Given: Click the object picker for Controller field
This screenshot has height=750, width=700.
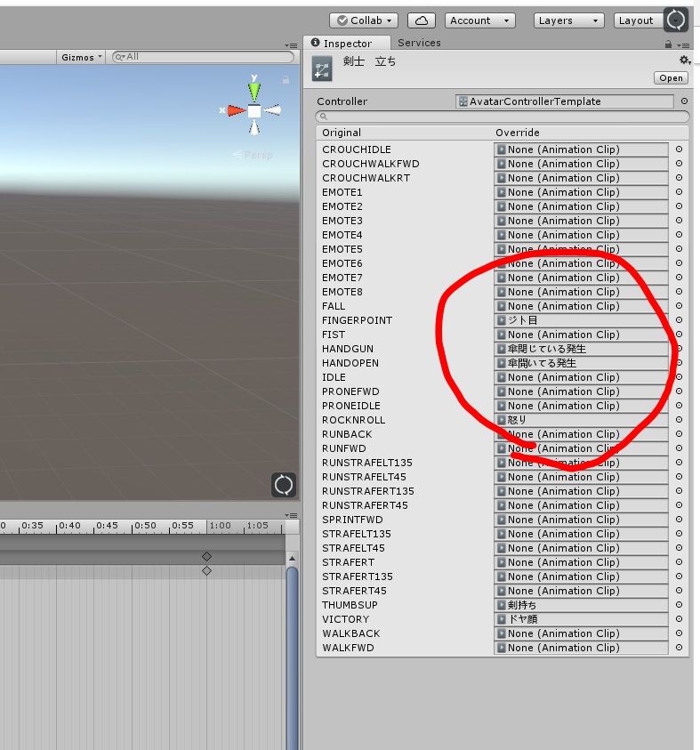Looking at the screenshot, I should [684, 101].
